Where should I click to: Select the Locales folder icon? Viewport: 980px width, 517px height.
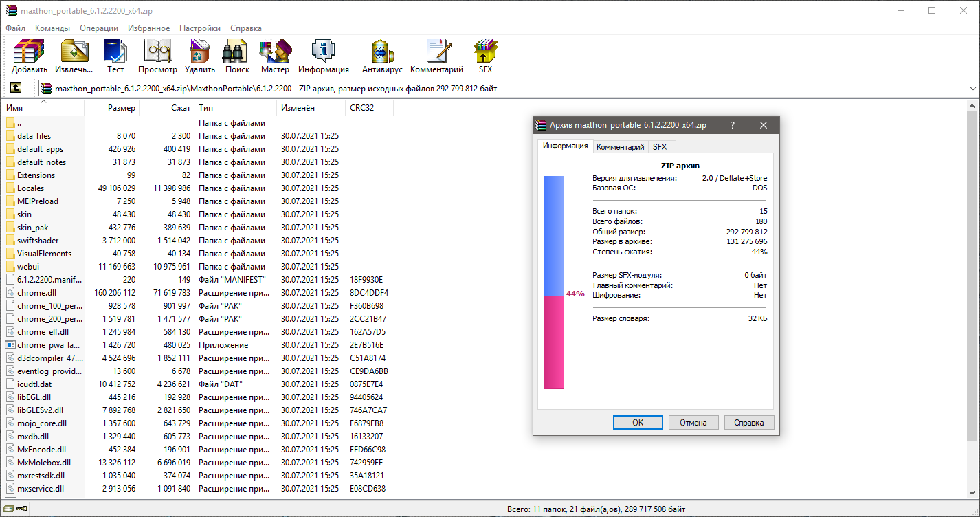coord(10,188)
